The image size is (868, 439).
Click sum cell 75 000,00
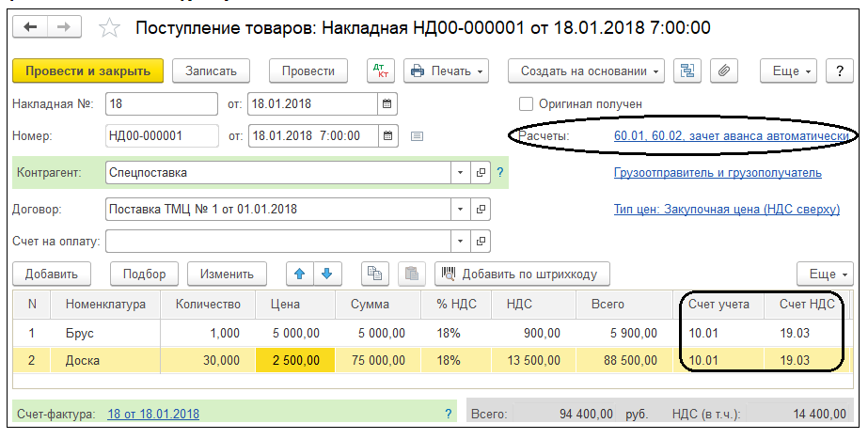378,360
